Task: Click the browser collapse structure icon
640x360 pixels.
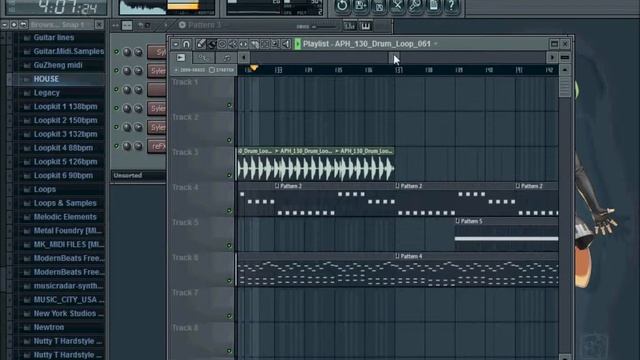Action: [14, 25]
